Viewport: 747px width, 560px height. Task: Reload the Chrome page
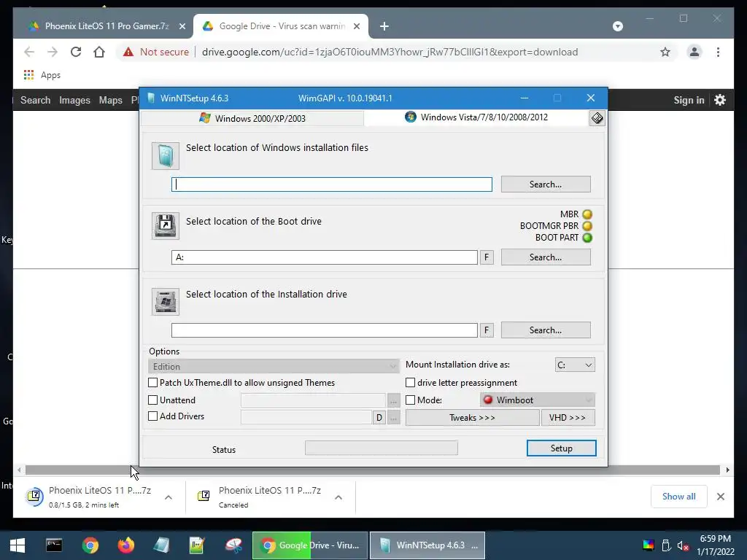coord(76,52)
